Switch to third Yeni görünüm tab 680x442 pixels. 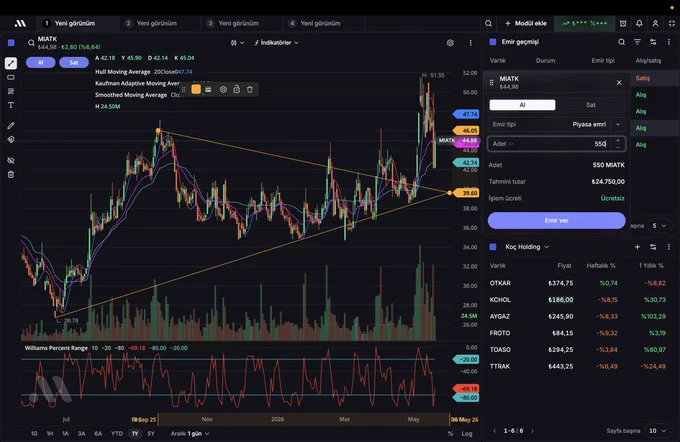click(x=238, y=23)
